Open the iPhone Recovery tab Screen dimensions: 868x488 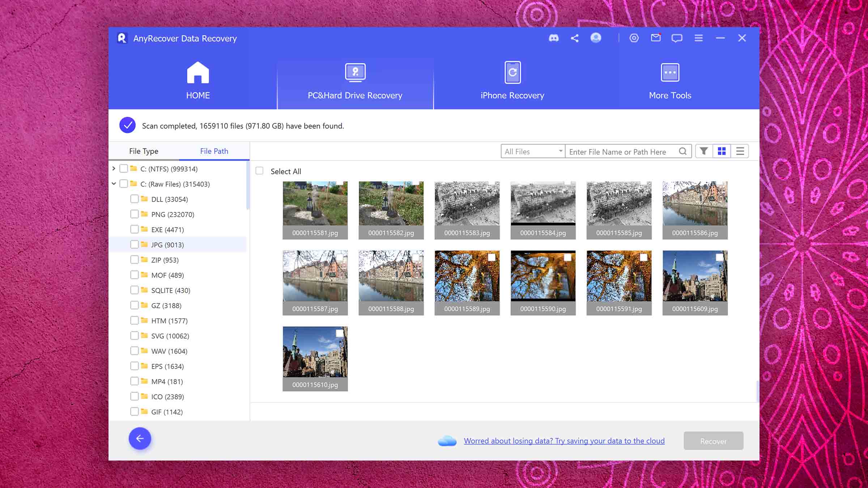pos(512,81)
